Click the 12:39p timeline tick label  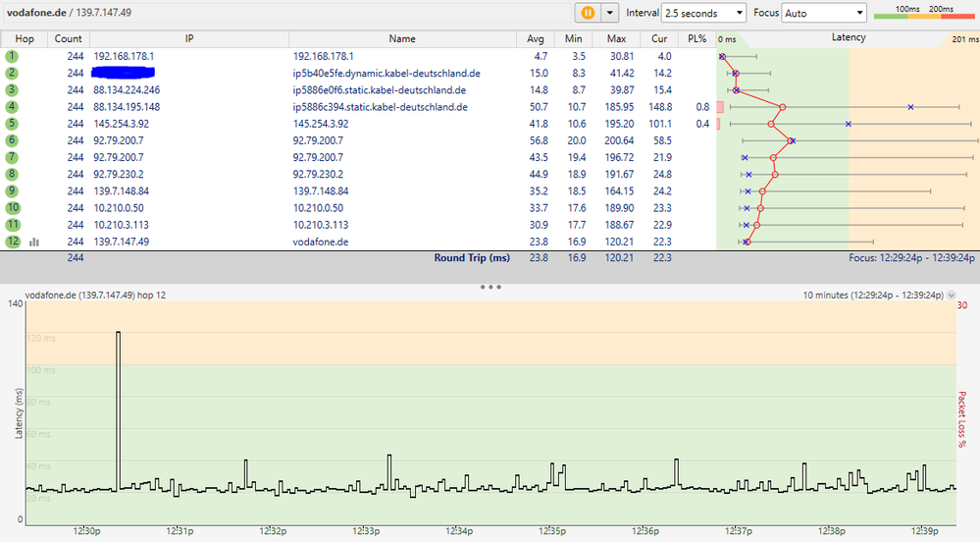pyautogui.click(x=925, y=531)
